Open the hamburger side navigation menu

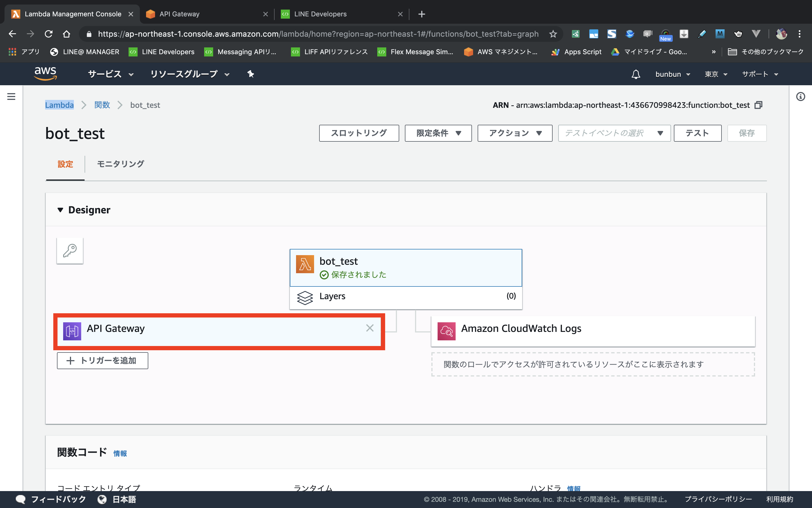coord(11,97)
